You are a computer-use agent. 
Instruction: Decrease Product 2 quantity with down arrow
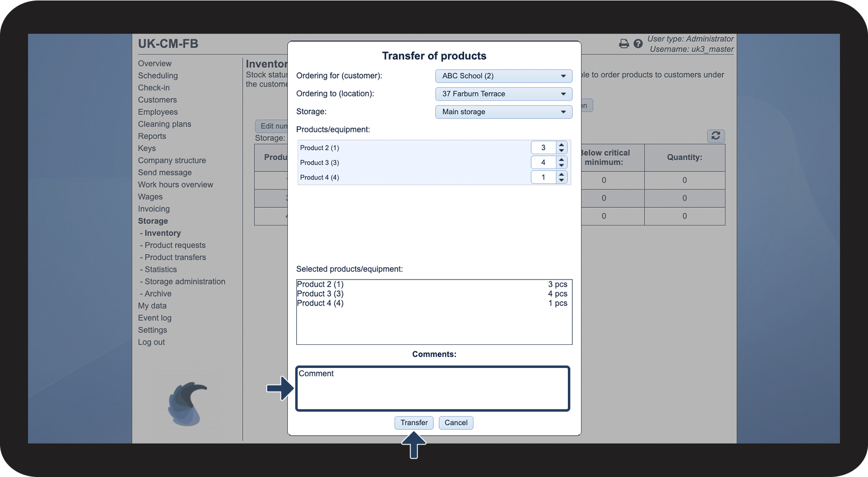pyautogui.click(x=561, y=150)
